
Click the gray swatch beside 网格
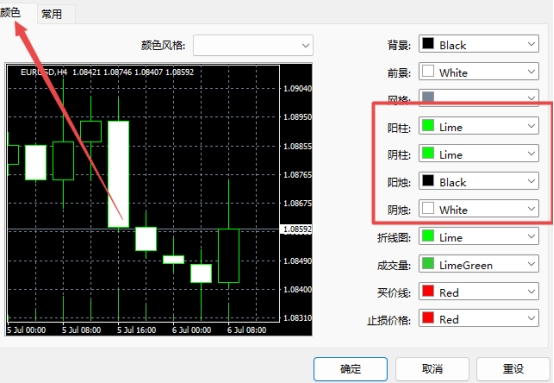(428, 97)
